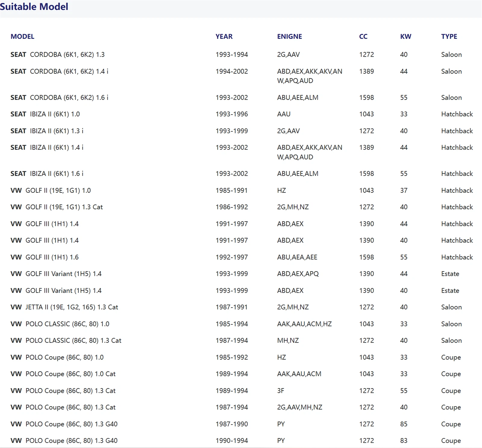Select 'SEAT IBIZA II (6K1) 1.4 i' model cell
The width and height of the screenshot is (482, 448).
pyautogui.click(x=47, y=148)
